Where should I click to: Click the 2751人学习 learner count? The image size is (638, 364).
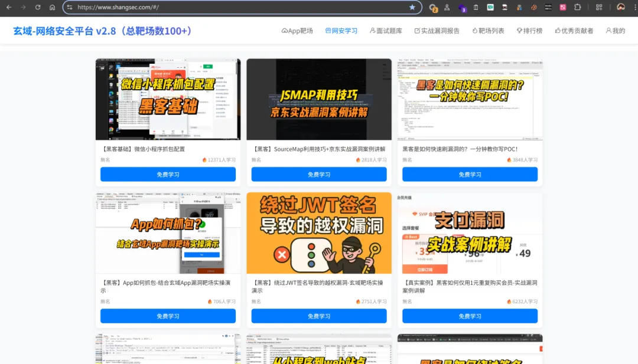(371, 301)
